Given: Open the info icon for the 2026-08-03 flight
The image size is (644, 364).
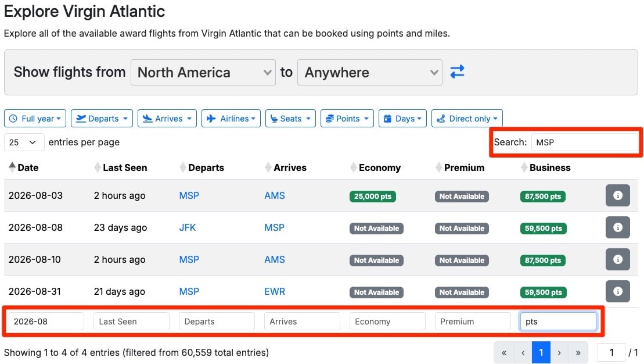Looking at the screenshot, I should coord(617,195).
